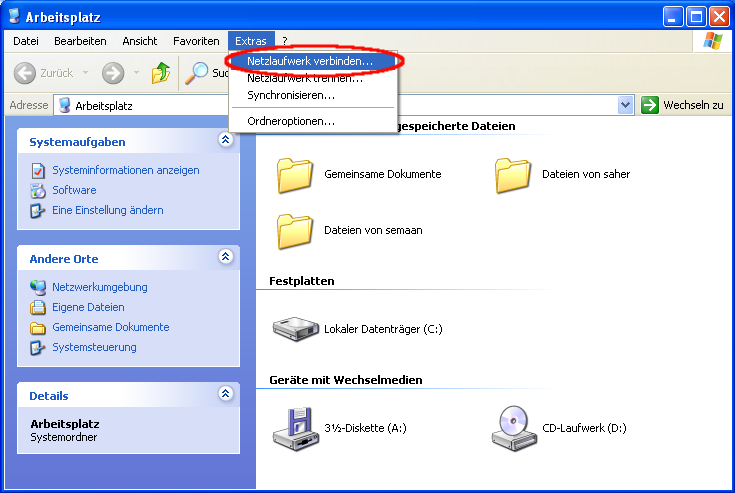This screenshot has height=493, width=735.
Task: Open the Dateien von saher folder
Action: point(514,174)
